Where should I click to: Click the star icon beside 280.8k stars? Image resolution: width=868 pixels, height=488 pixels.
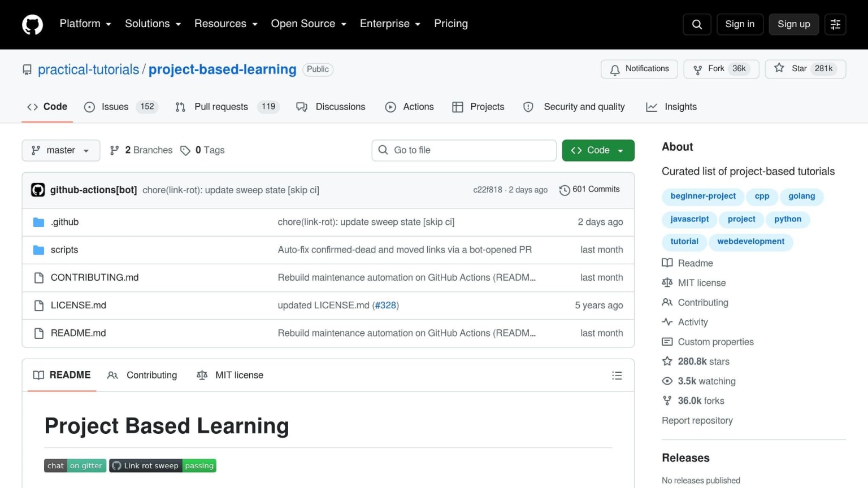[667, 361]
